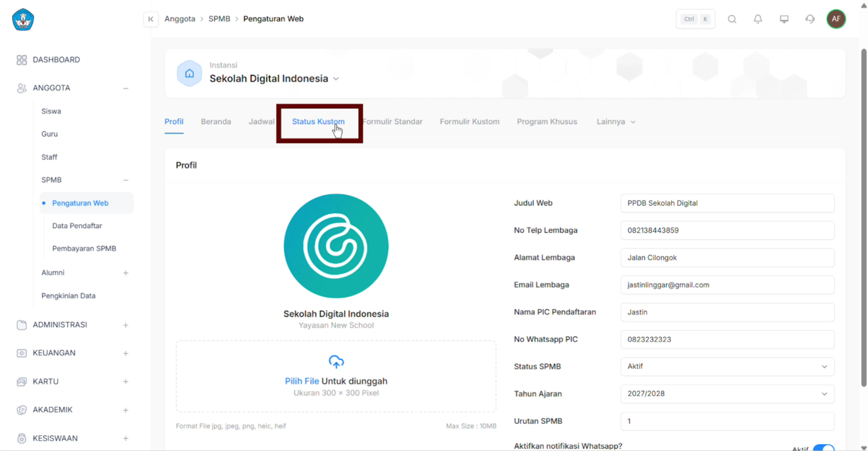Viewport: 868px width, 451px height.
Task: Click the cloud upload icon
Action: (336, 362)
